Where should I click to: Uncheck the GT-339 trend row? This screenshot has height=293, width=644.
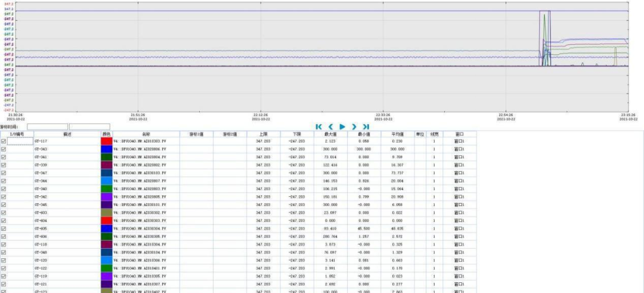pyautogui.click(x=4, y=165)
